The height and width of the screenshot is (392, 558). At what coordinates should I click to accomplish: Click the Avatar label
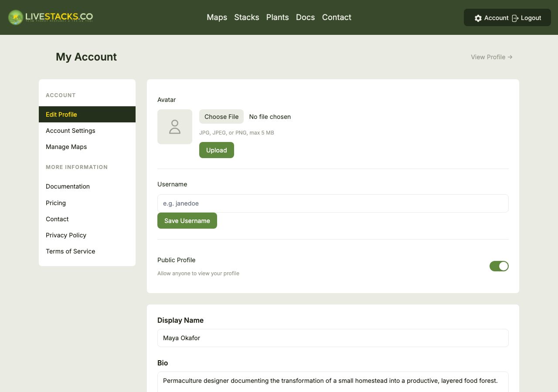coord(167,100)
